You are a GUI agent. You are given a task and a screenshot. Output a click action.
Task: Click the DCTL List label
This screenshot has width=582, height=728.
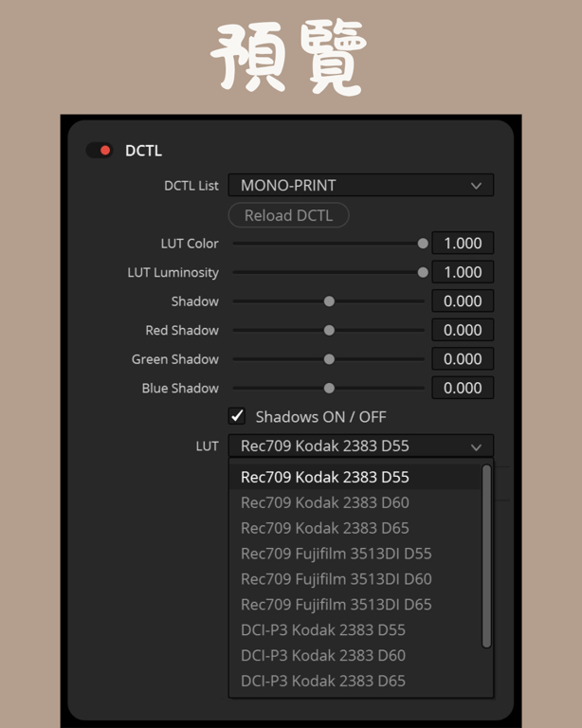[x=191, y=186]
